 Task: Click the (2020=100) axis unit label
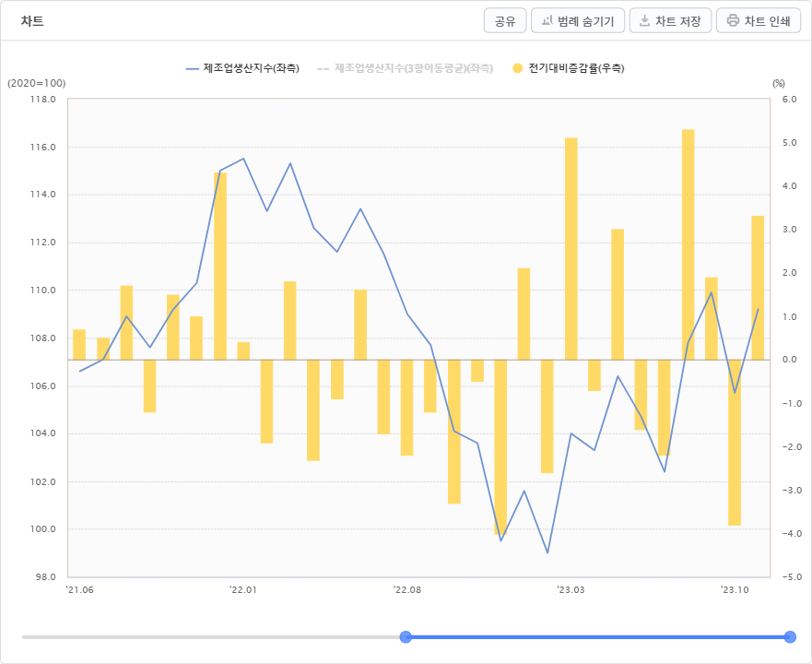(x=36, y=83)
